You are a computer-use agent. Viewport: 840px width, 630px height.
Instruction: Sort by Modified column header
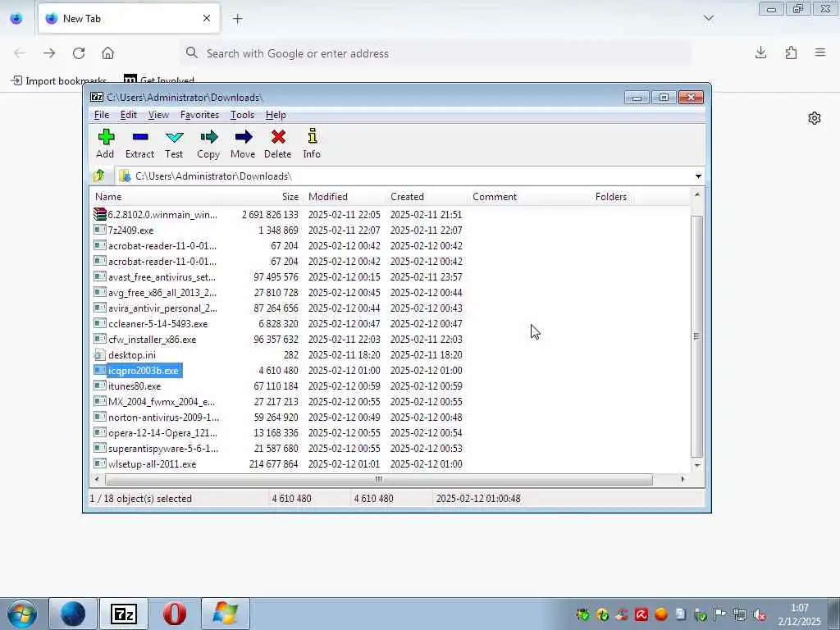click(344, 197)
